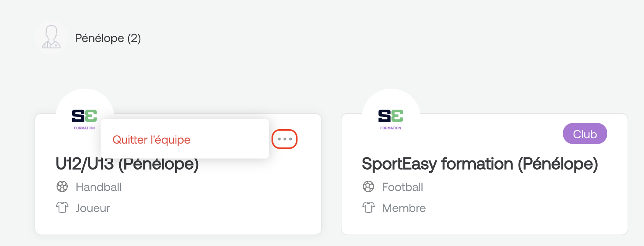Click the jersey icon beside Joueur
644x246 pixels.
click(62, 207)
